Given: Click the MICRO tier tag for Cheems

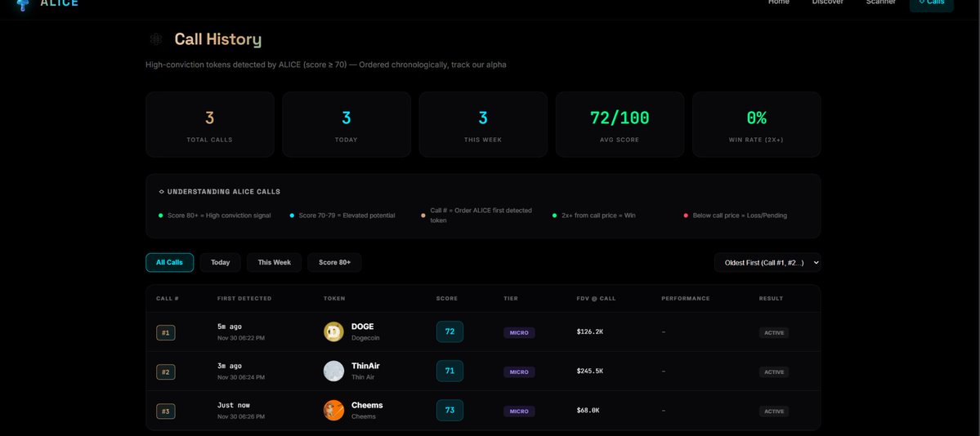Looking at the screenshot, I should click(x=519, y=412).
